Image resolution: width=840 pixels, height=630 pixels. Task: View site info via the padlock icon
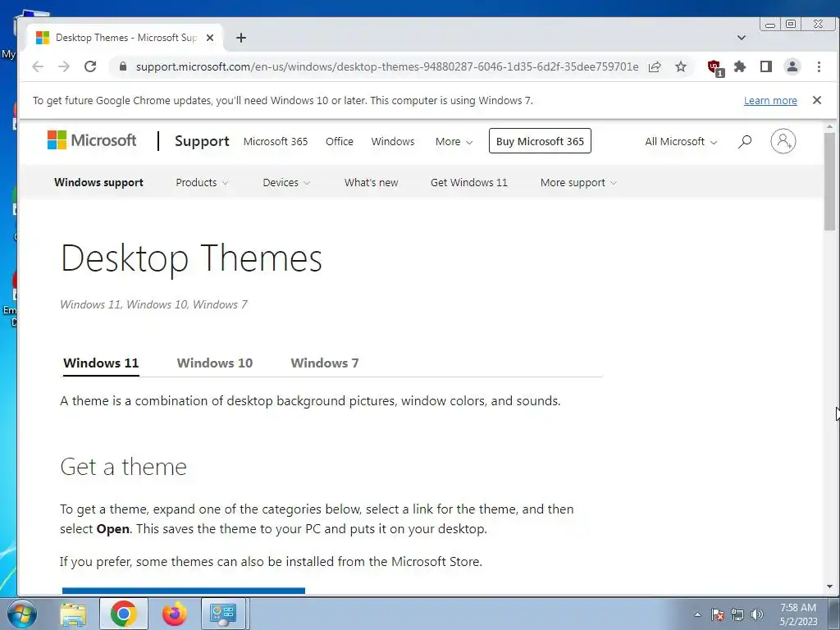(123, 66)
